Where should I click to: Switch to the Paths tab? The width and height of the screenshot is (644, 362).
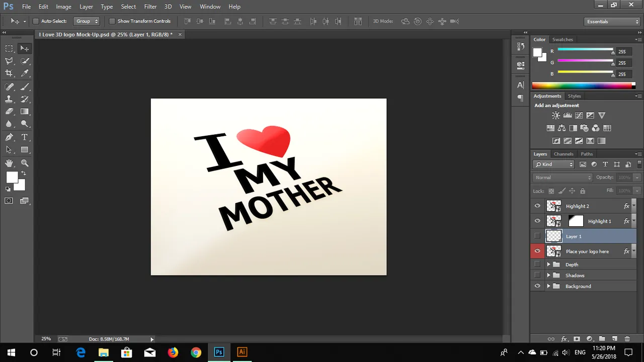tap(587, 154)
